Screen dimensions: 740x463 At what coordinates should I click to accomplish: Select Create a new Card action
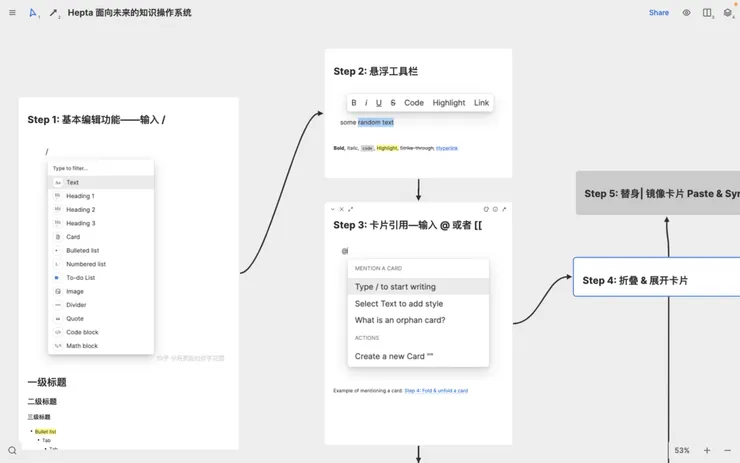point(418,356)
